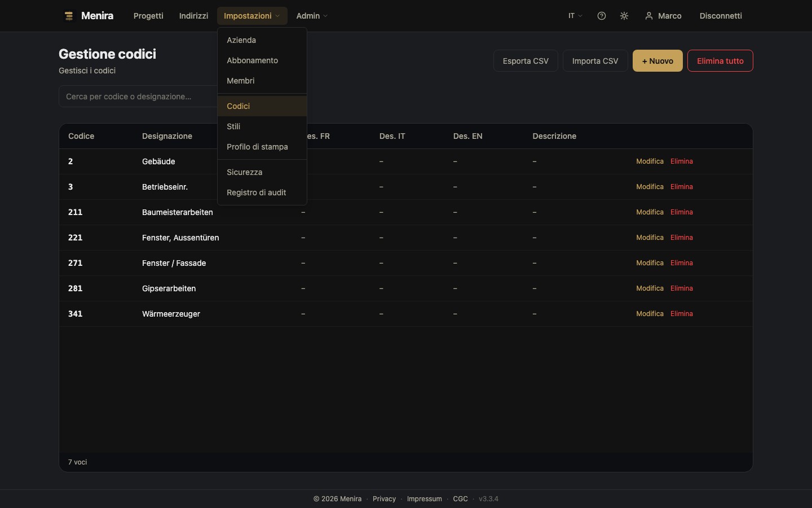The width and height of the screenshot is (812, 508).
Task: Click Modifica for Gipserarbeiten
Action: (650, 288)
